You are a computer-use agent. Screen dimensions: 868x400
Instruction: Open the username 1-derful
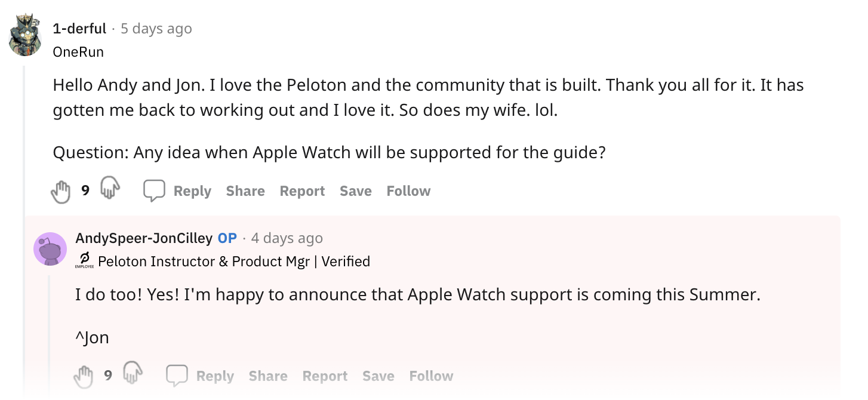(x=80, y=28)
